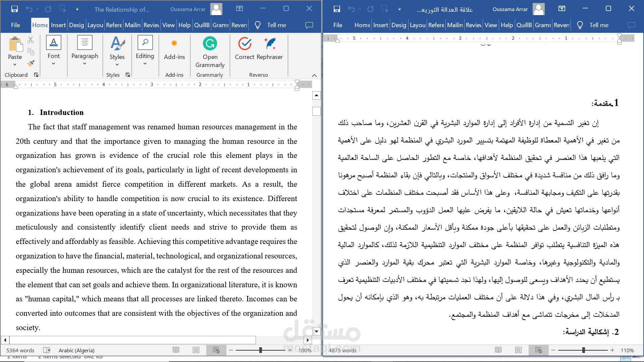
Task: Switch to Print Layout in left window
Action: point(196,350)
